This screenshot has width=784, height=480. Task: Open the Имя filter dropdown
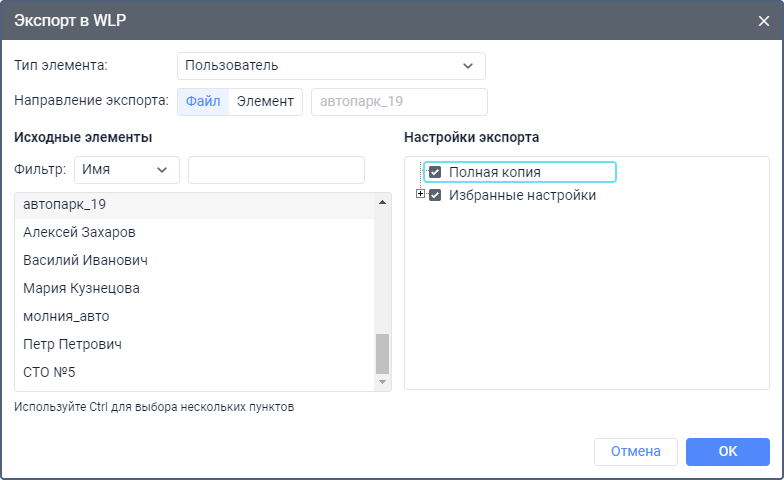click(126, 170)
